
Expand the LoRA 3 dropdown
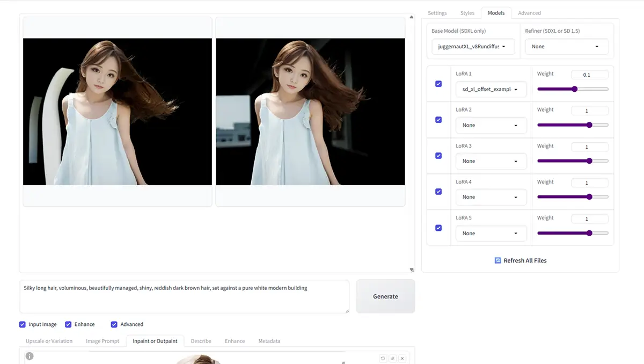[491, 161]
